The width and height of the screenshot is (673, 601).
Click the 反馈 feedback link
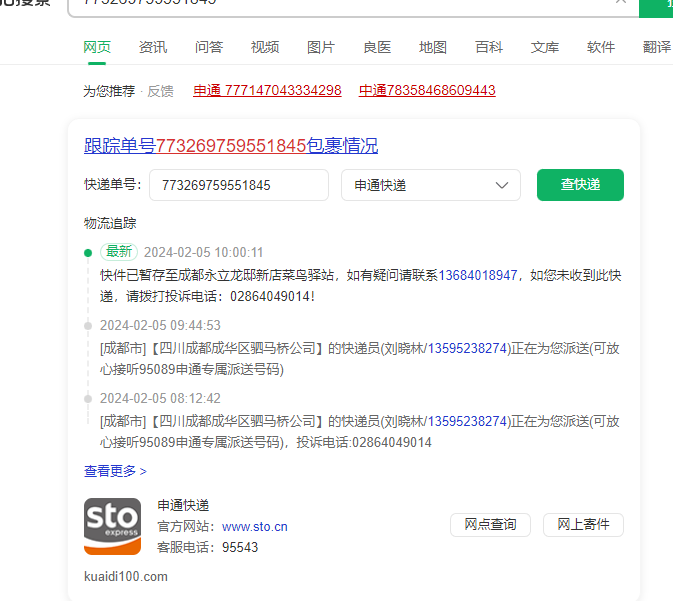point(161,91)
